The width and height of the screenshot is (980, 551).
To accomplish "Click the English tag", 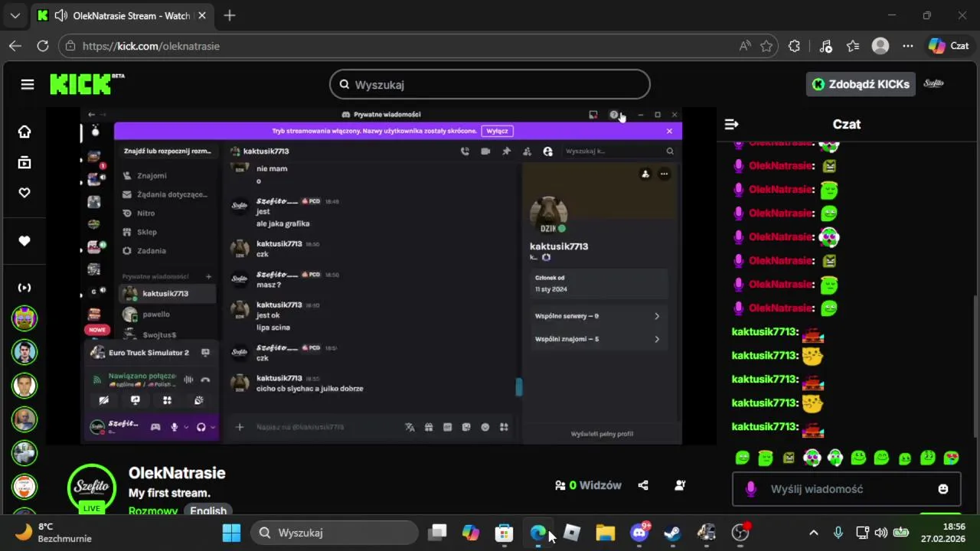I will (208, 511).
